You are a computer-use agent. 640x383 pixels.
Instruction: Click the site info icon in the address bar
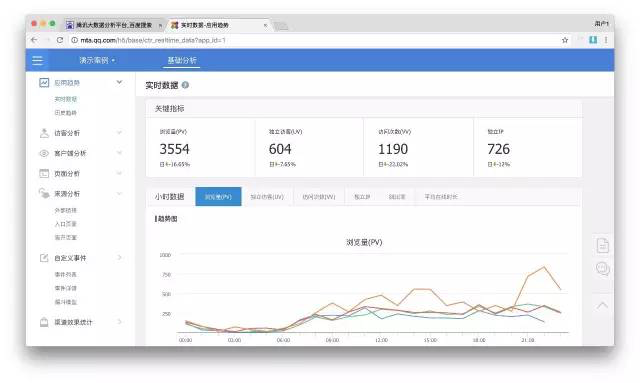[x=75, y=40]
